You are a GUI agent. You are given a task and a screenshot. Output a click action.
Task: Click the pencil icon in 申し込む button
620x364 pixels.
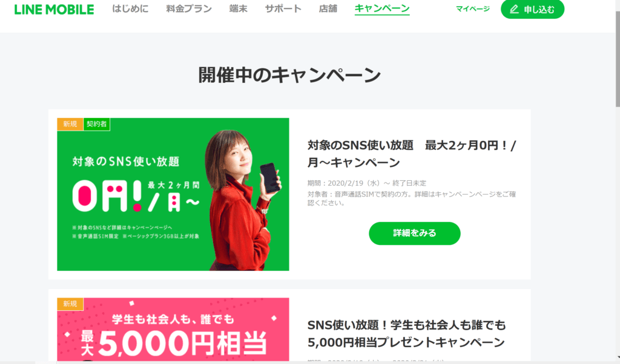pyautogui.click(x=514, y=9)
